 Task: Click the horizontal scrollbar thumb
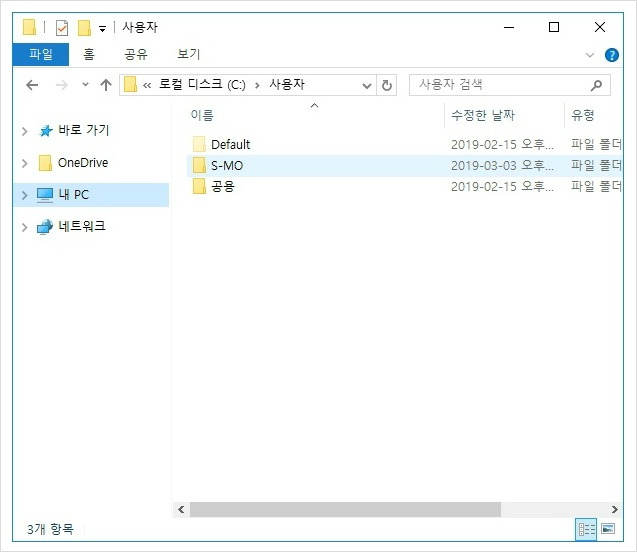pyautogui.click(x=345, y=509)
